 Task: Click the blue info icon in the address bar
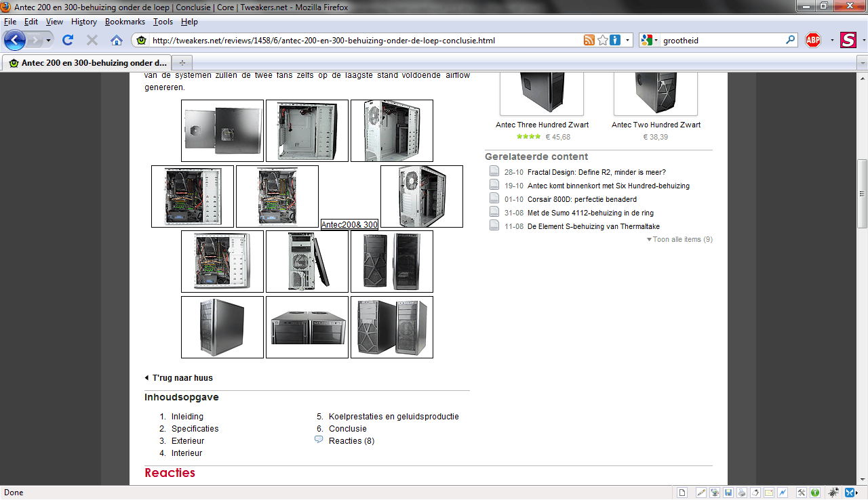pyautogui.click(x=615, y=41)
